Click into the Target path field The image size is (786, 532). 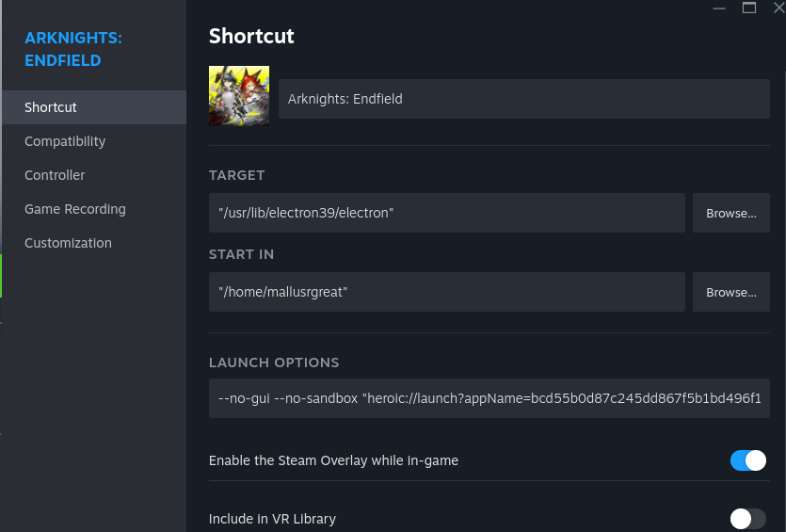tap(447, 213)
